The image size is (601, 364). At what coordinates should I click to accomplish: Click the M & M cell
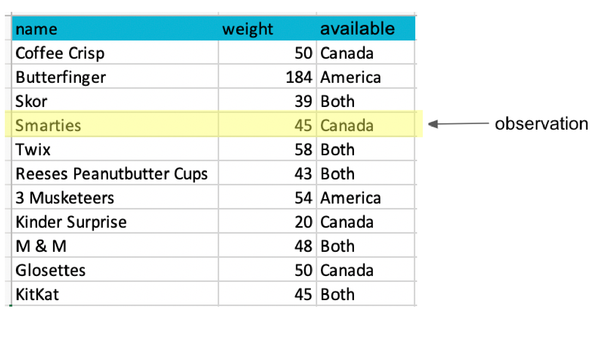coord(41,246)
